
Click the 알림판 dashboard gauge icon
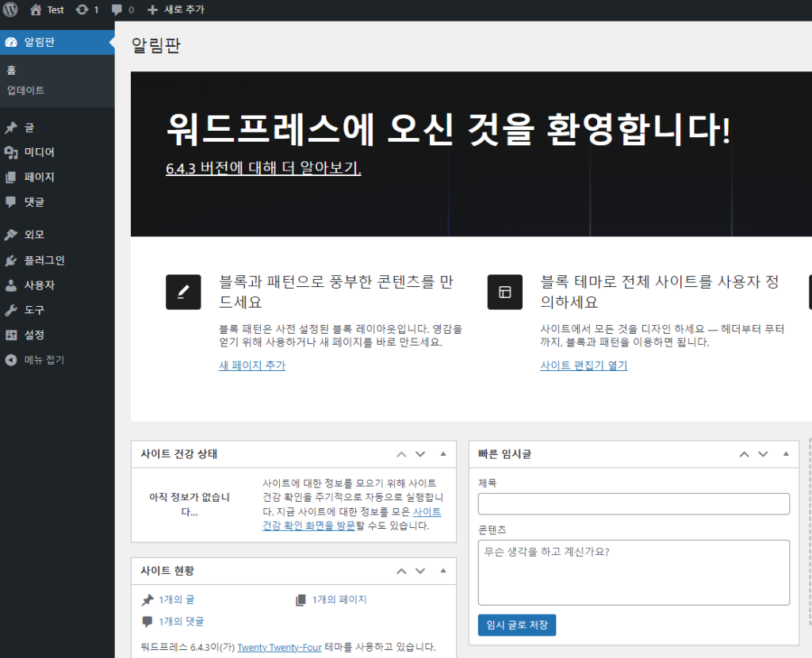(x=11, y=42)
